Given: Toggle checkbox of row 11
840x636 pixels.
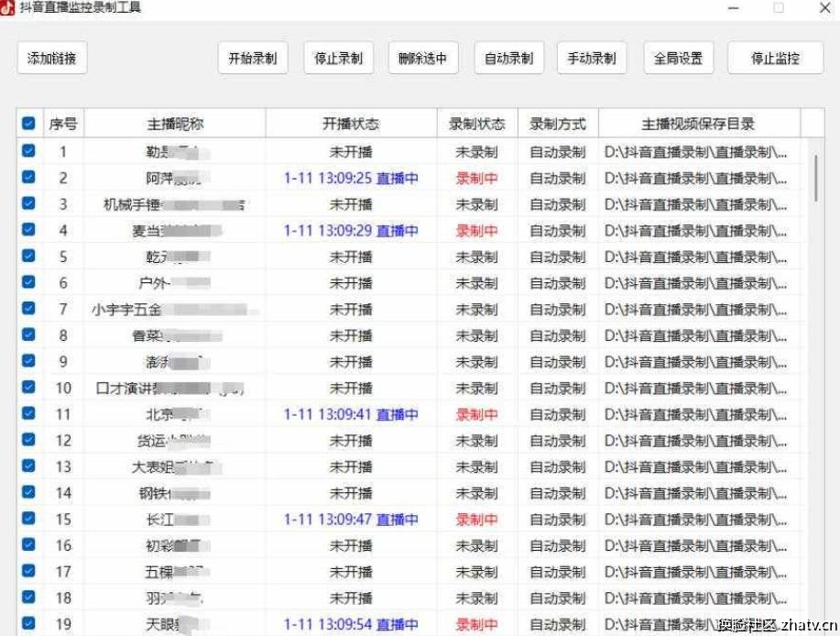Looking at the screenshot, I should click(29, 413).
